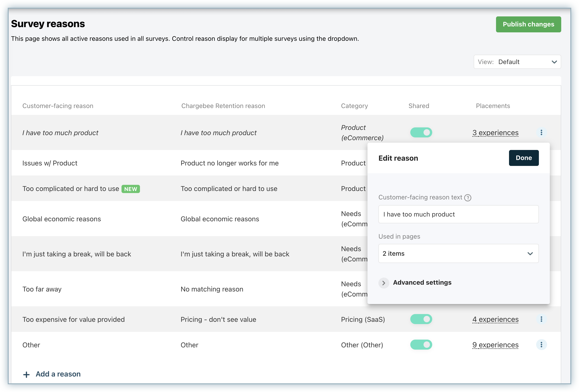Open the '4 experiences' placements link
The image size is (579, 392).
coord(495,319)
